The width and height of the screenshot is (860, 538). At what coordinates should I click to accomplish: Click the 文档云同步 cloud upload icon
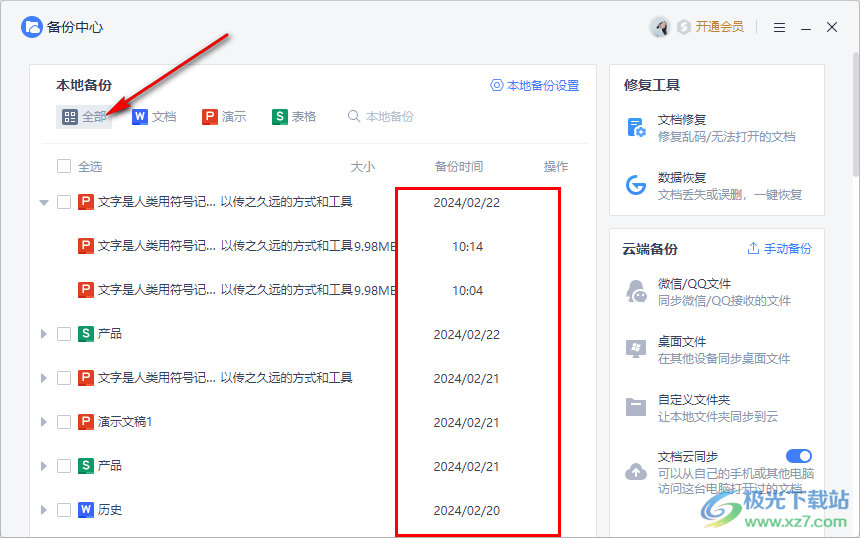[636, 472]
